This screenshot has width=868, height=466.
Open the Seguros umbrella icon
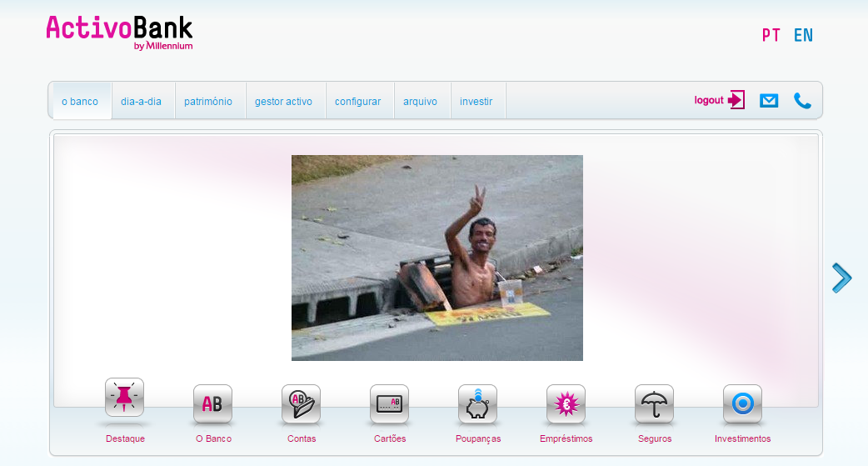point(654,404)
